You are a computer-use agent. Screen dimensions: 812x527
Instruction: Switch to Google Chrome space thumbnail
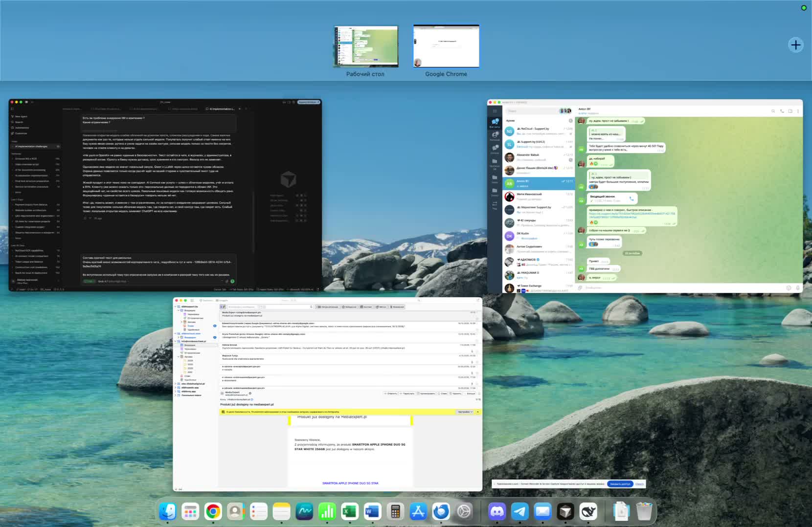click(x=446, y=46)
